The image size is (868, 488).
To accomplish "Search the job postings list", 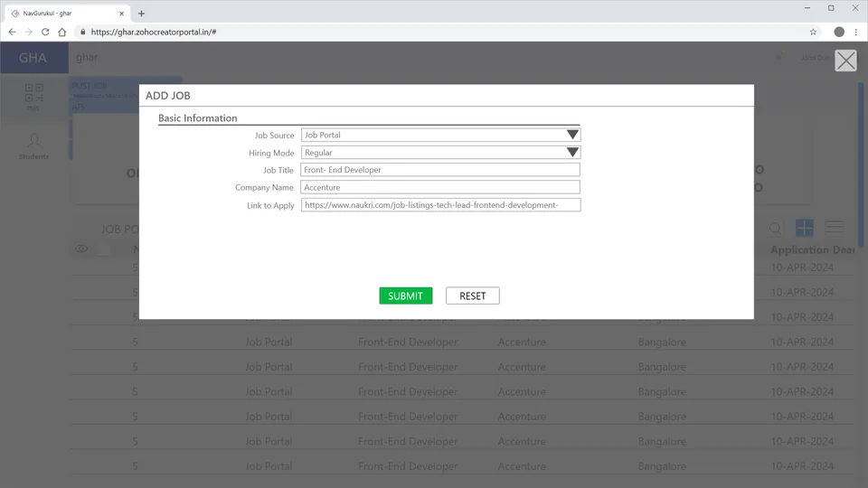I will point(776,228).
